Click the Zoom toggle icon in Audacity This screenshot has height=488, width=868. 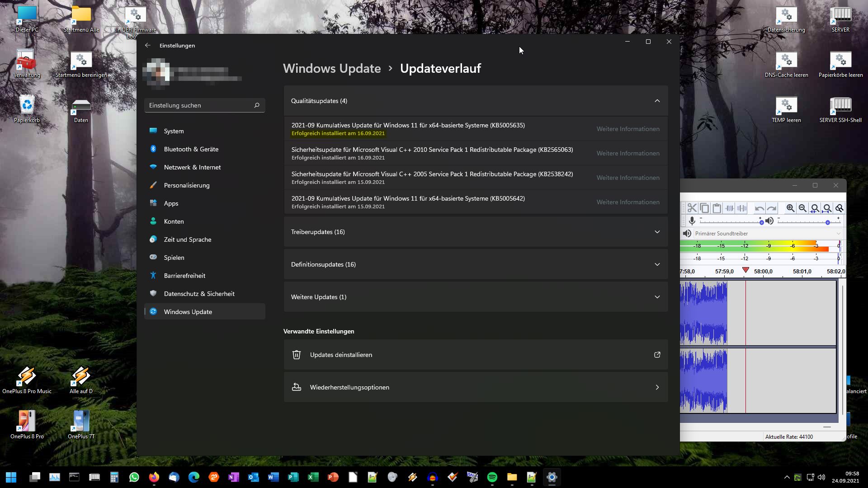tap(840, 208)
